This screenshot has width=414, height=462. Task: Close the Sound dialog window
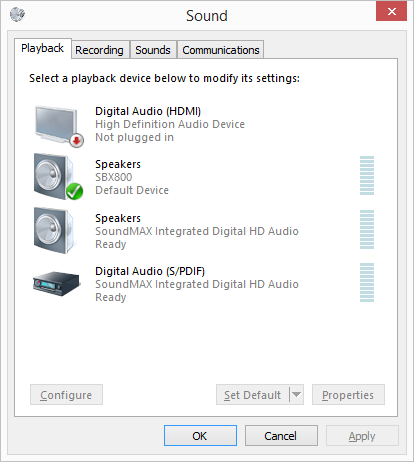(x=391, y=11)
